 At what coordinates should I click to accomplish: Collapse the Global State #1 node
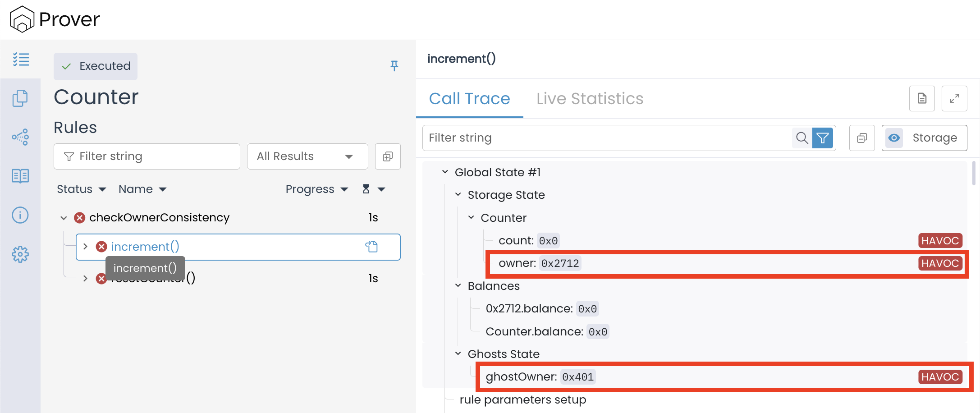click(x=445, y=172)
